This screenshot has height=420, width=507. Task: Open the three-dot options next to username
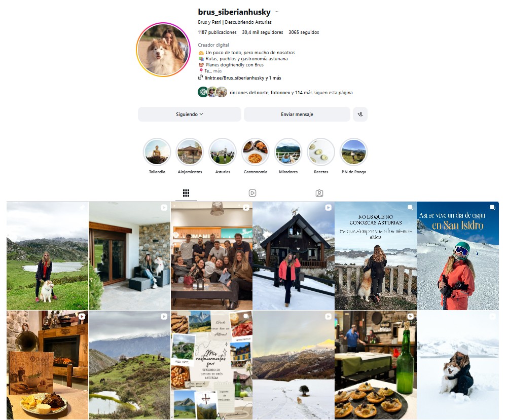(x=276, y=12)
